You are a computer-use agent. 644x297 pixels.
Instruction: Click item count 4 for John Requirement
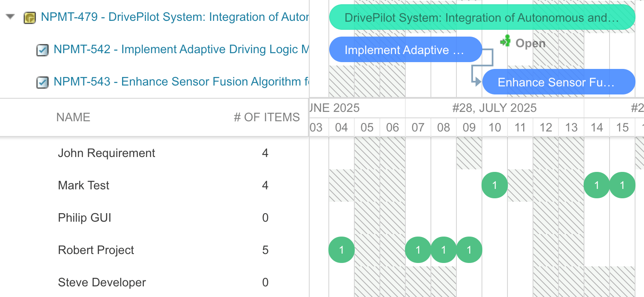point(265,153)
